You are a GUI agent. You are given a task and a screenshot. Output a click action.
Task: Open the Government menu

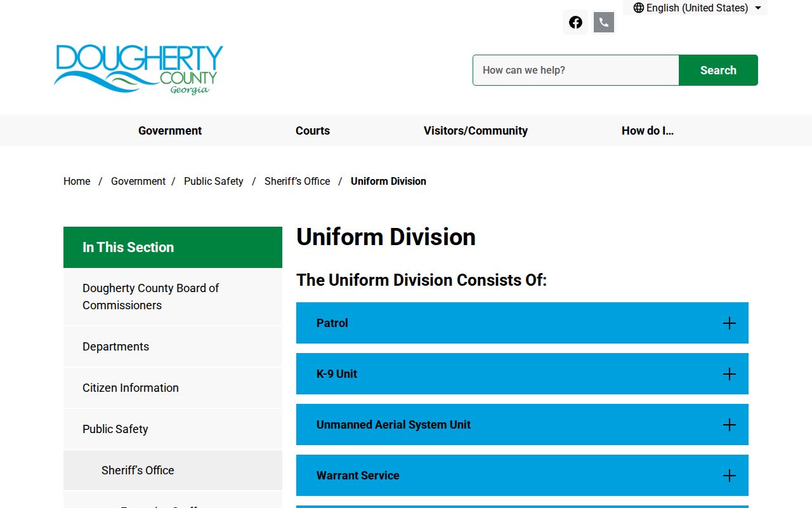(170, 130)
